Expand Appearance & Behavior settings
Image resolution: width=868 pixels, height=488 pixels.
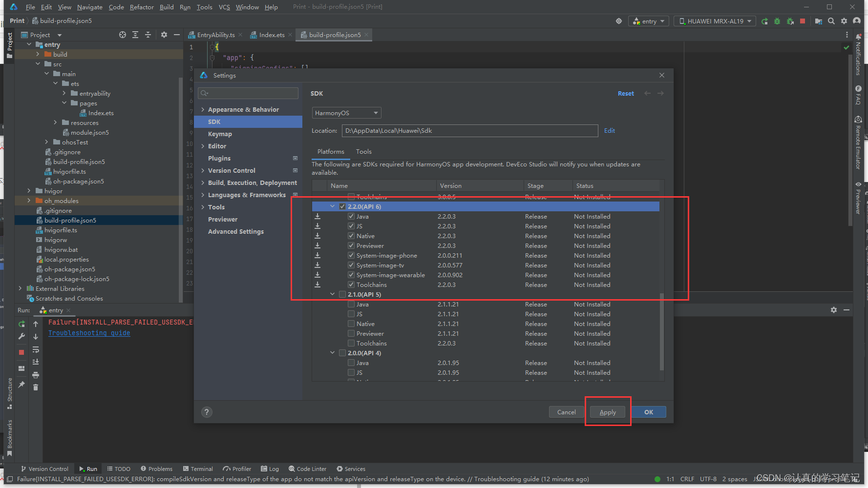coord(203,109)
